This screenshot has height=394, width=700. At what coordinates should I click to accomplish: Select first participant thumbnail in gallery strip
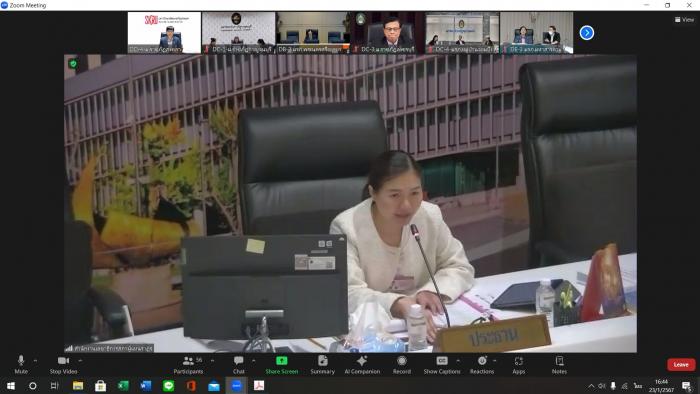click(164, 33)
